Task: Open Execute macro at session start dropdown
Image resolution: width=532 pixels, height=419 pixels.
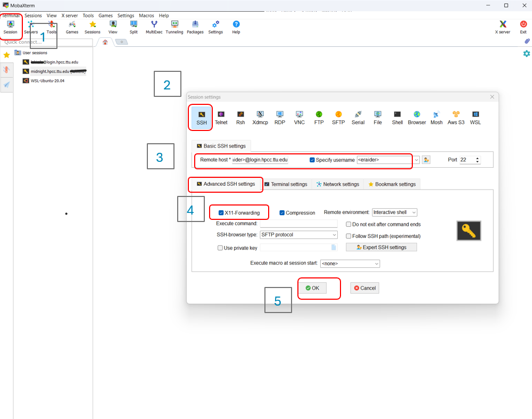Action: [x=350, y=264]
